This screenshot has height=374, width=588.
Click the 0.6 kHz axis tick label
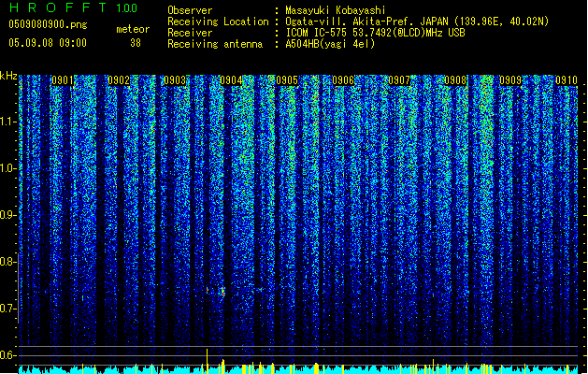(x=7, y=355)
